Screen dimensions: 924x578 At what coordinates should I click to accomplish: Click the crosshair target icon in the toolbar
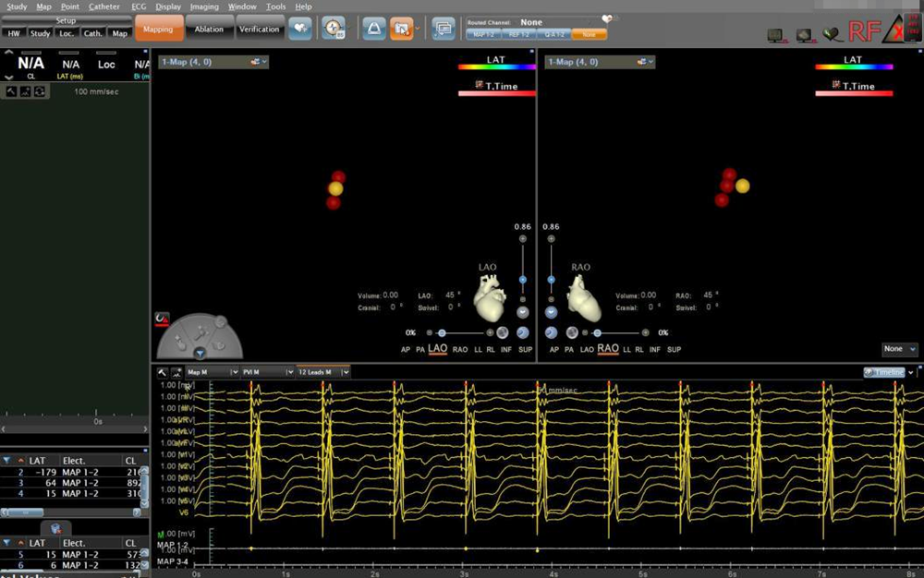(x=333, y=29)
